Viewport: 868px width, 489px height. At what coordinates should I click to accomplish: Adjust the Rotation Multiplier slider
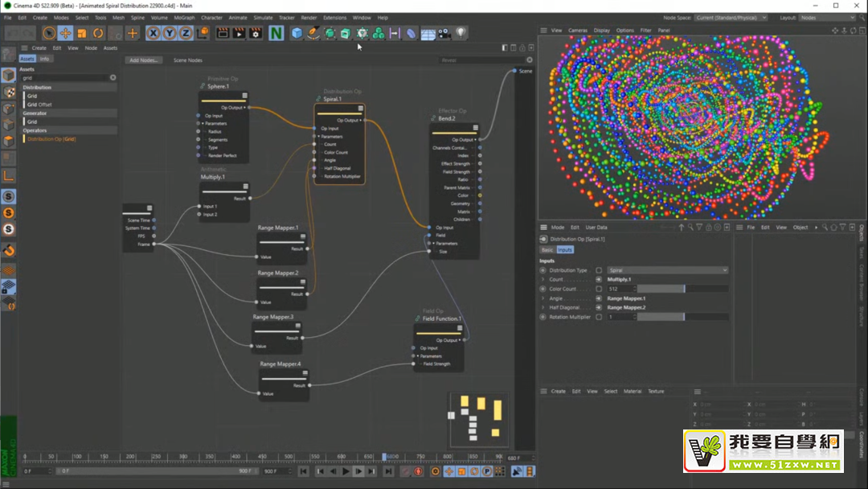[682, 317]
